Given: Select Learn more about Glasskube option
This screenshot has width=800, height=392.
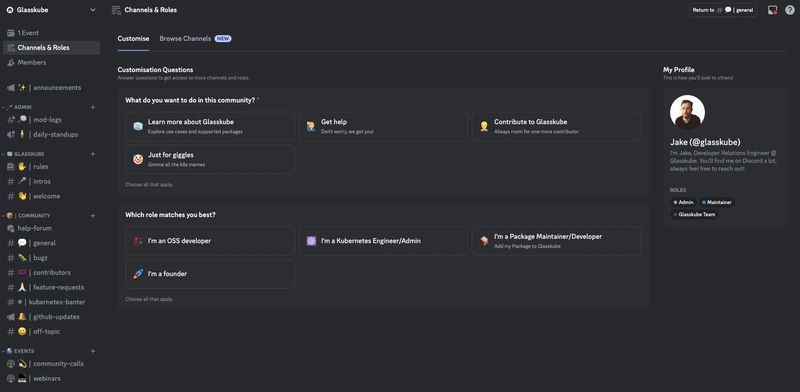Looking at the screenshot, I should click(210, 126).
